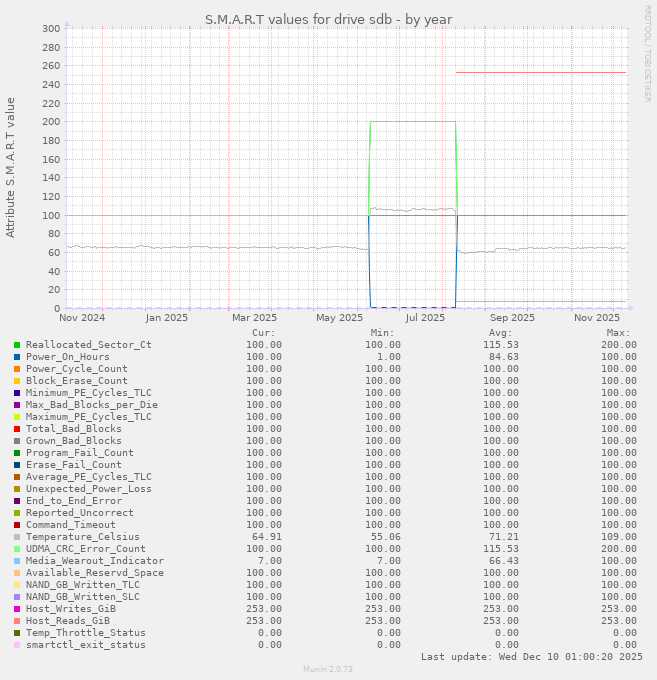Screen dimensions: 657x680
Task: Click the orange Power_Cycle_Count legend swatch
Action: click(17, 369)
